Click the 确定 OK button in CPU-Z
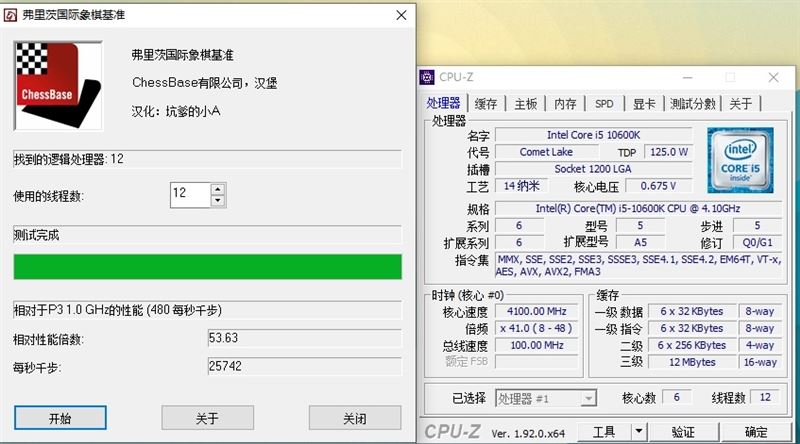800x444 pixels. point(756,432)
